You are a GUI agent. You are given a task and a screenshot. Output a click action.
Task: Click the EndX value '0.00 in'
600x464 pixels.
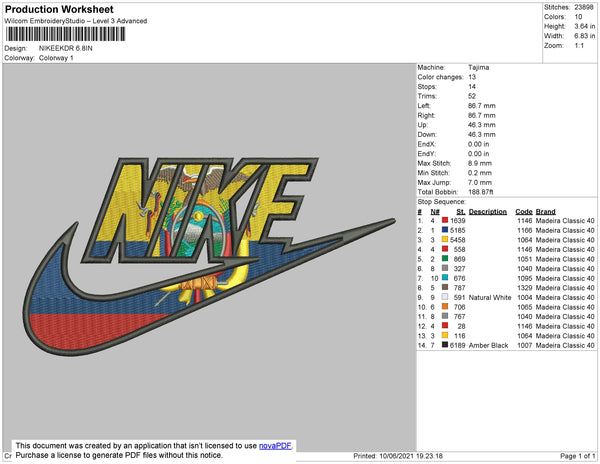[478, 144]
